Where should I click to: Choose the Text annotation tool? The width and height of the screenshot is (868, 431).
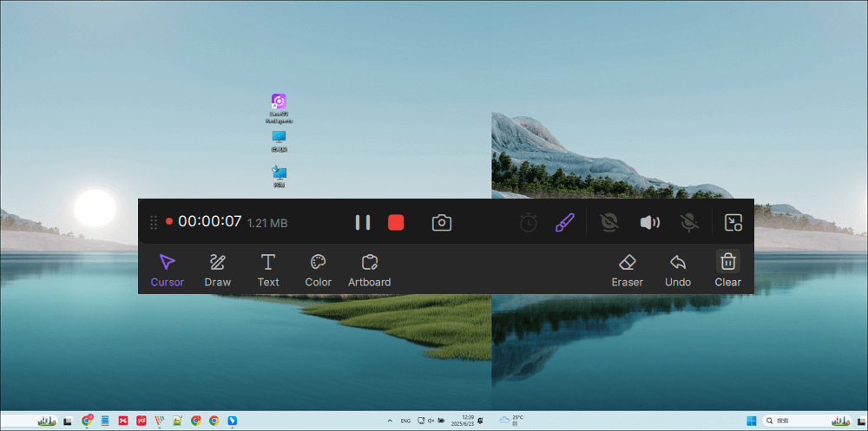click(x=268, y=271)
